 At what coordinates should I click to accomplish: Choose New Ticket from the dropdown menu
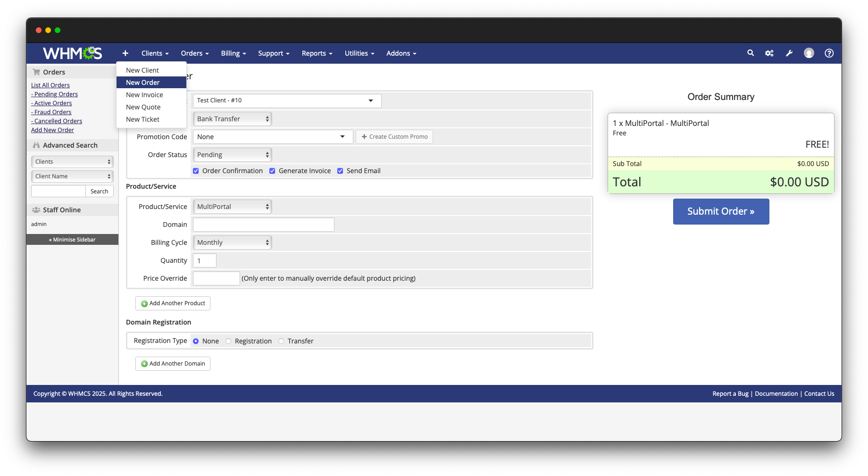[151, 119]
